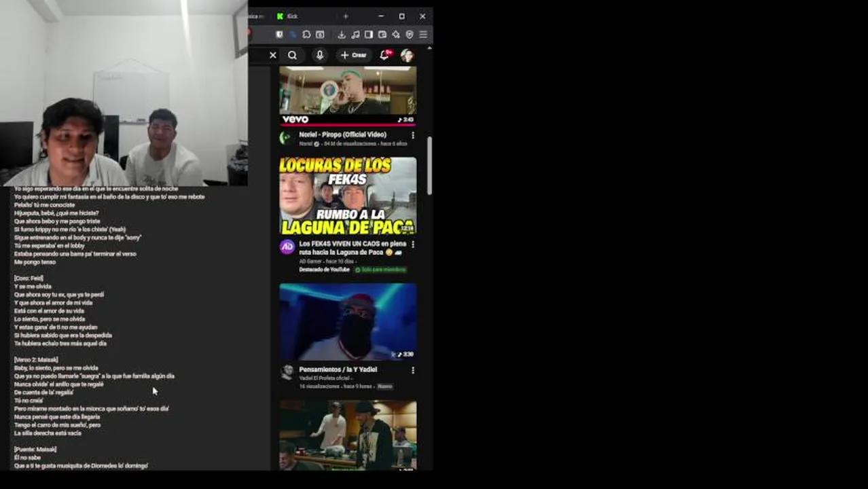Play the Locuras de los FEK4S thumbnail
868x489 pixels.
pos(348,196)
